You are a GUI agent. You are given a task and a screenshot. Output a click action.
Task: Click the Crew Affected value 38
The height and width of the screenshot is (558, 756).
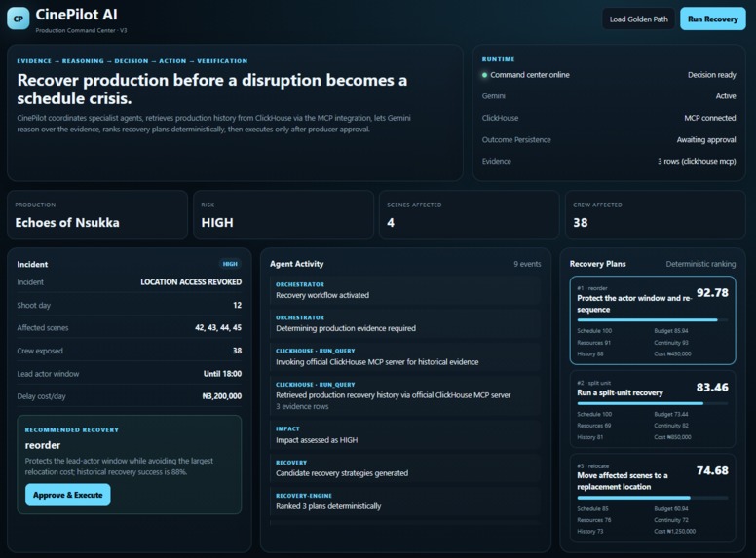pos(580,223)
